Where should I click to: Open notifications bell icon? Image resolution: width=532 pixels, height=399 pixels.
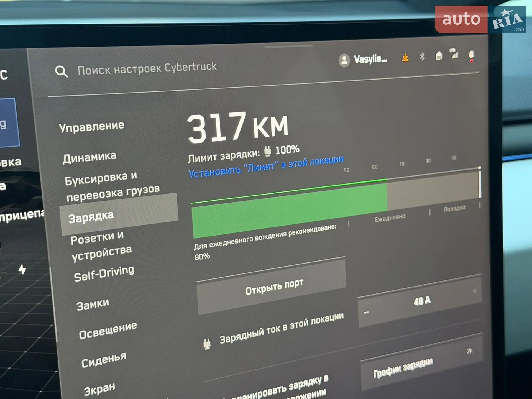coord(471,56)
